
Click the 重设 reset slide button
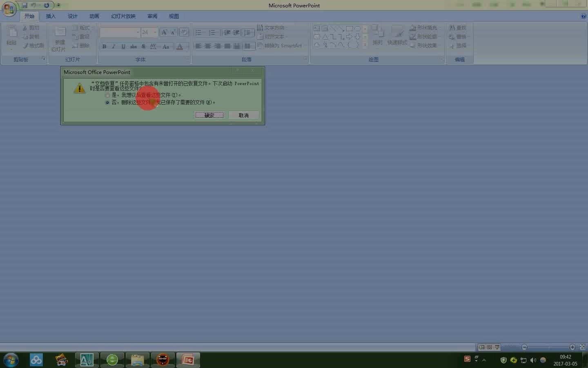(81, 37)
